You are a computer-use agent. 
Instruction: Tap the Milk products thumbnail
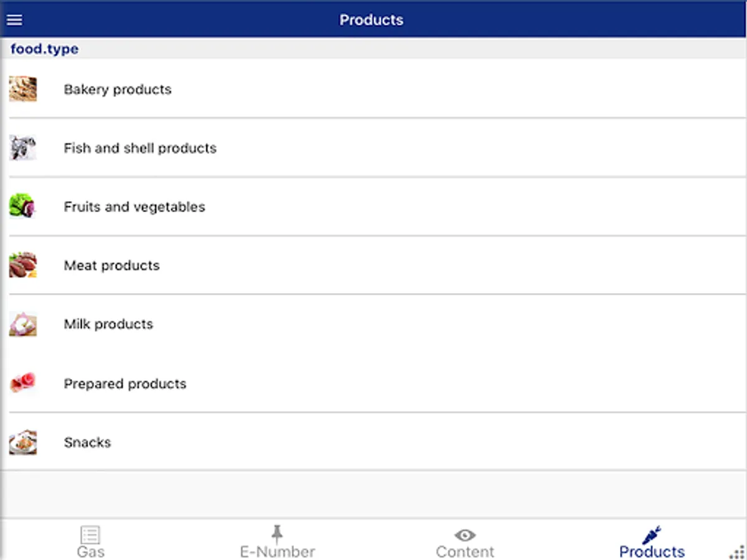click(x=23, y=324)
